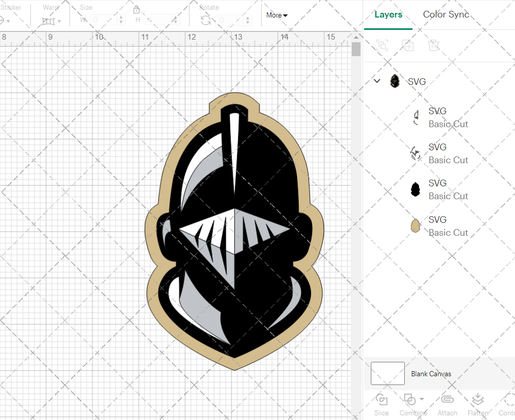Screen dimensions: 515x420
Task: Click the Rotate icon
Action: pyautogui.click(x=206, y=21)
